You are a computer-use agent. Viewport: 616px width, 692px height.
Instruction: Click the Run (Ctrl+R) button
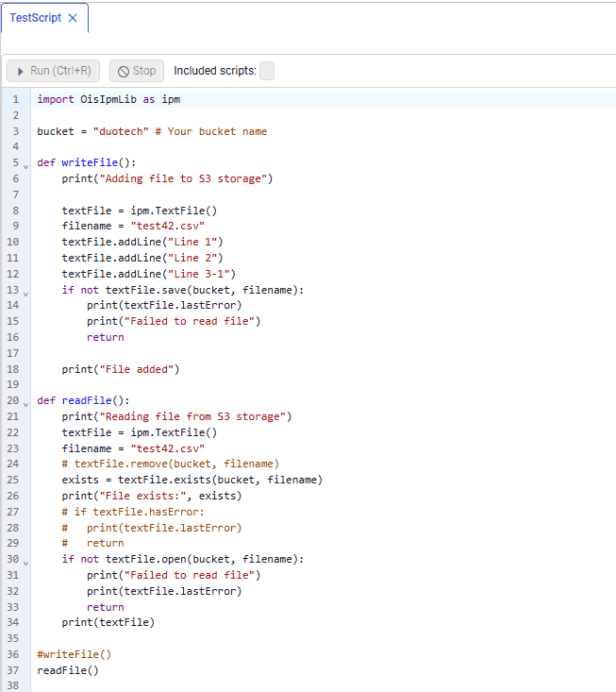click(x=54, y=71)
